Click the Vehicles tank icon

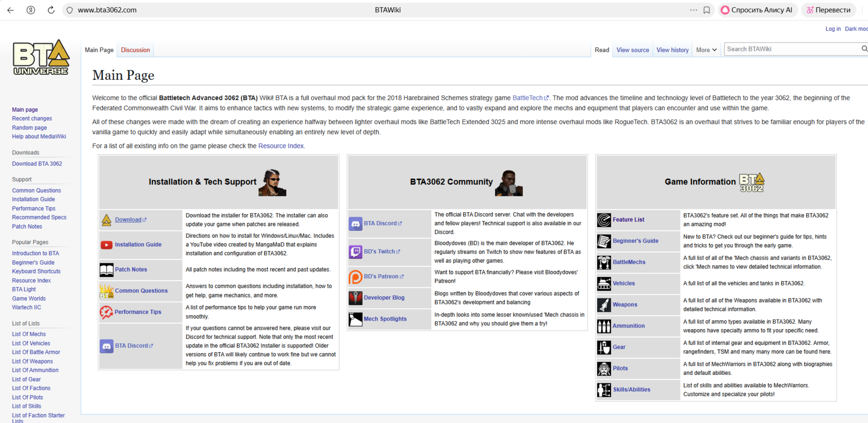[604, 284]
